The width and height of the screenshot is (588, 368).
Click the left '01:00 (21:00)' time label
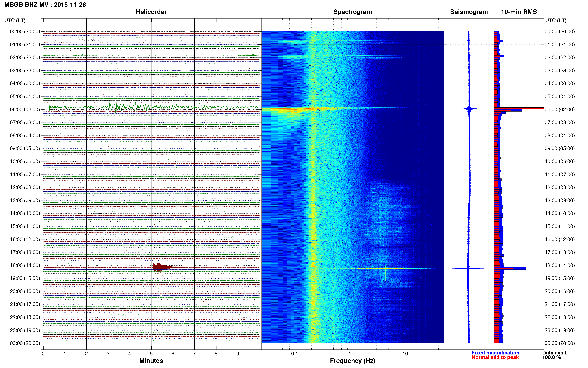pos(25,45)
